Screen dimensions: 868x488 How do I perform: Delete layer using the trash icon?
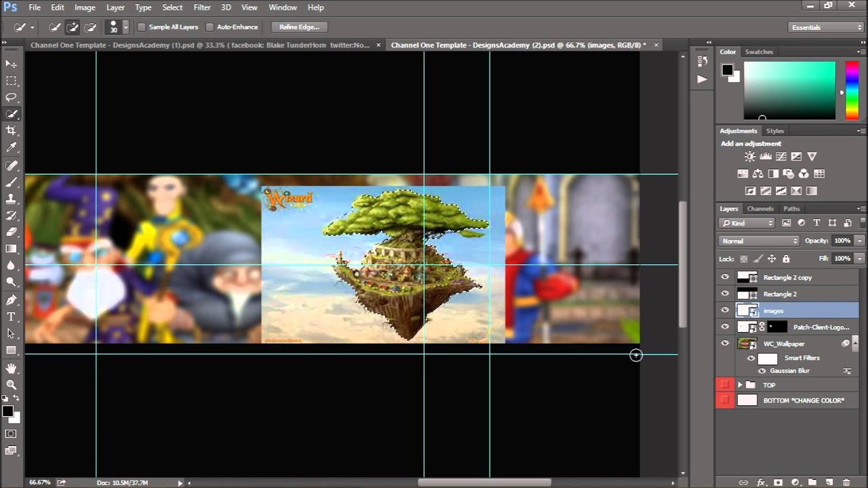pyautogui.click(x=847, y=483)
